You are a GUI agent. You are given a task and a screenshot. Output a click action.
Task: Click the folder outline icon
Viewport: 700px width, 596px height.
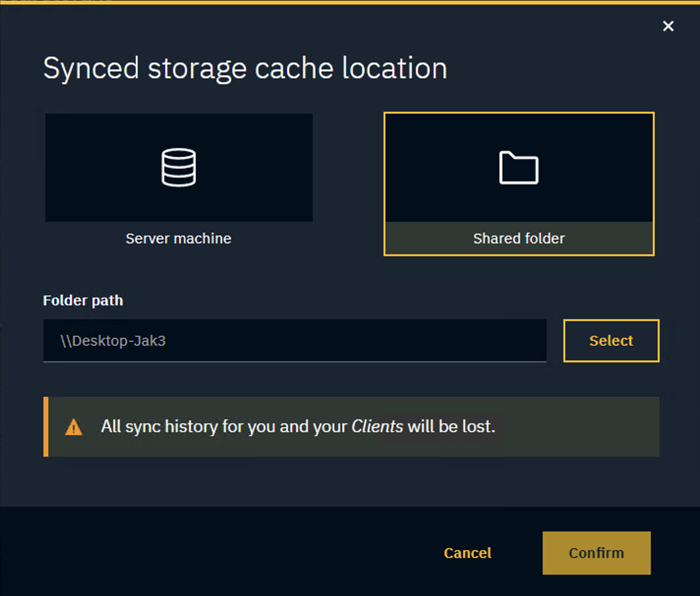tap(519, 168)
